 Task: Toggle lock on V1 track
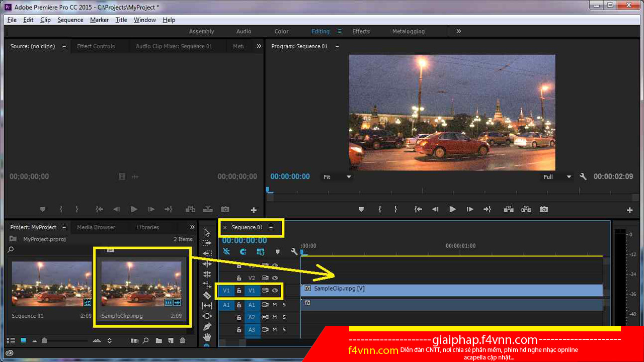(x=239, y=290)
